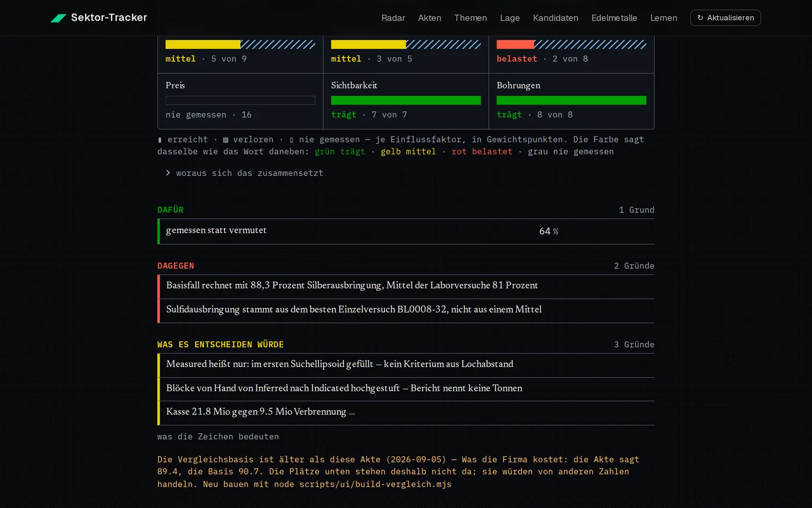Image resolution: width=812 pixels, height=508 pixels.
Task: Click the Lernen nav link
Action: pos(664,18)
